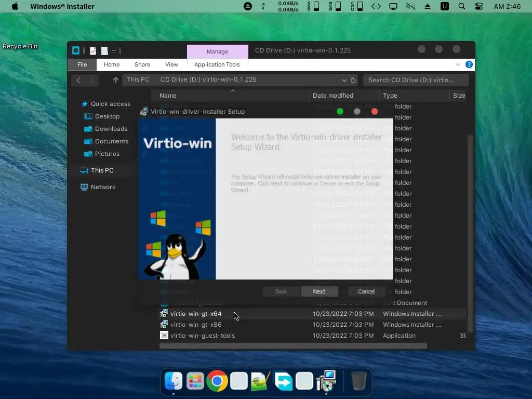Image resolution: width=532 pixels, height=399 pixels.
Task: Open Spotlight search magnifier
Action: (462, 6)
